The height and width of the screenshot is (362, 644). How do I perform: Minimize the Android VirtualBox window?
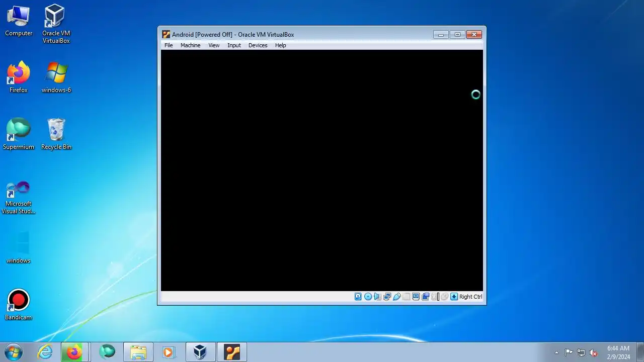pos(441,35)
